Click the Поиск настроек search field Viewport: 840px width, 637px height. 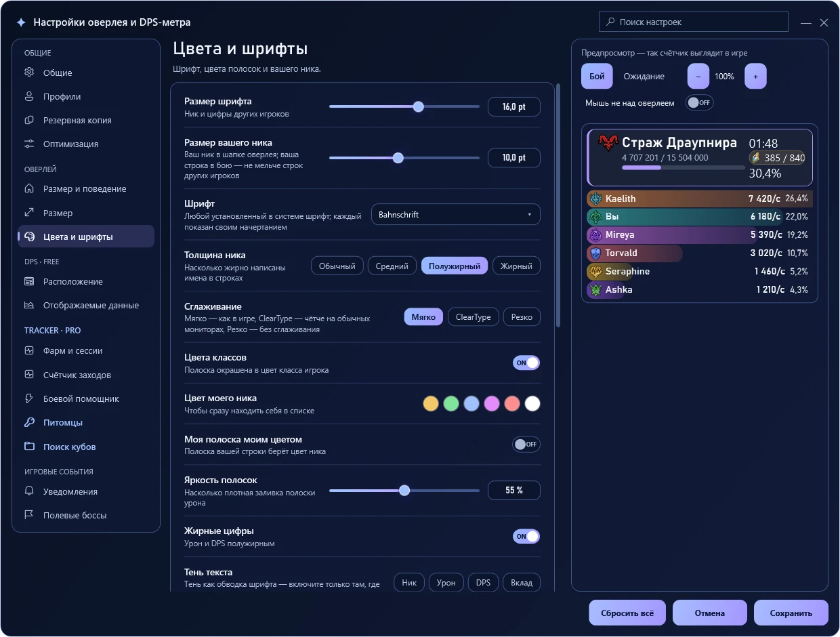click(694, 22)
